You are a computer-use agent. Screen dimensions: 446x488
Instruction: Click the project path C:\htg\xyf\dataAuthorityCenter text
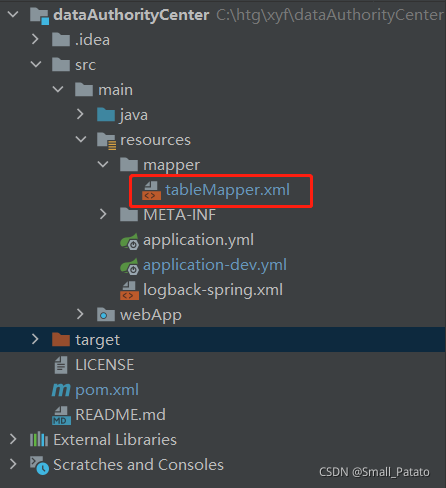pos(330,15)
